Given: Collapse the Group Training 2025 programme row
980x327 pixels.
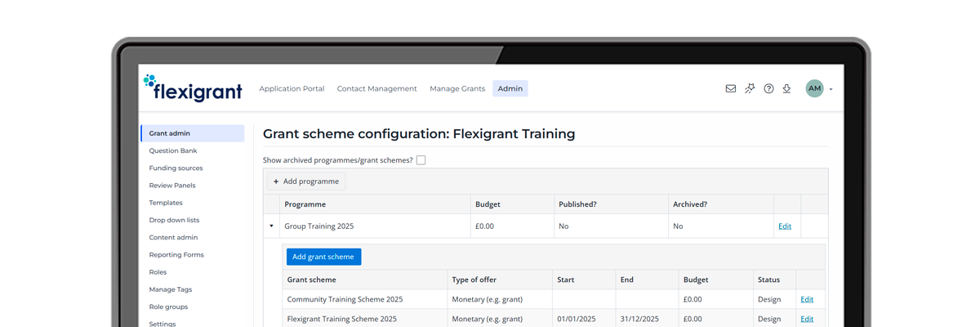Looking at the screenshot, I should (271, 226).
